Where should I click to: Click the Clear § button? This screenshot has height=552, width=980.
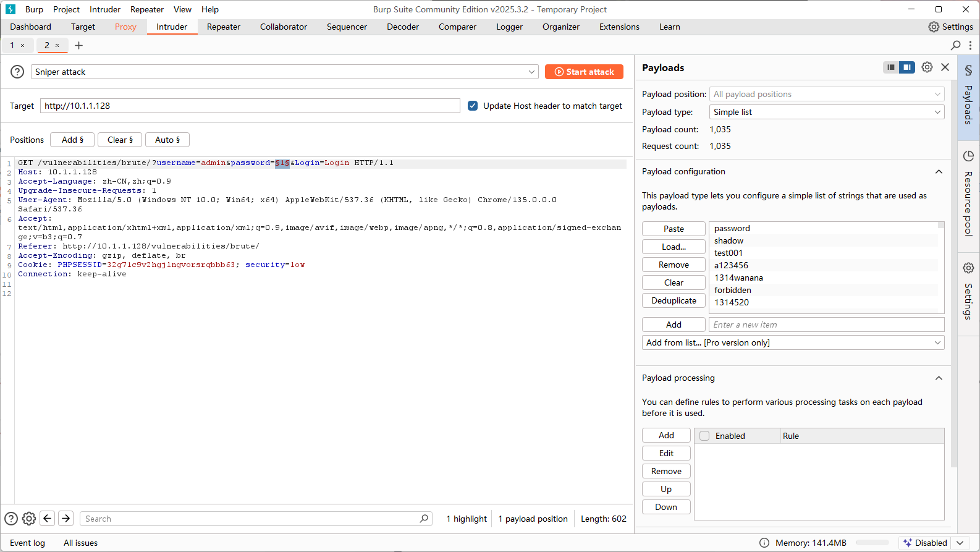120,140
